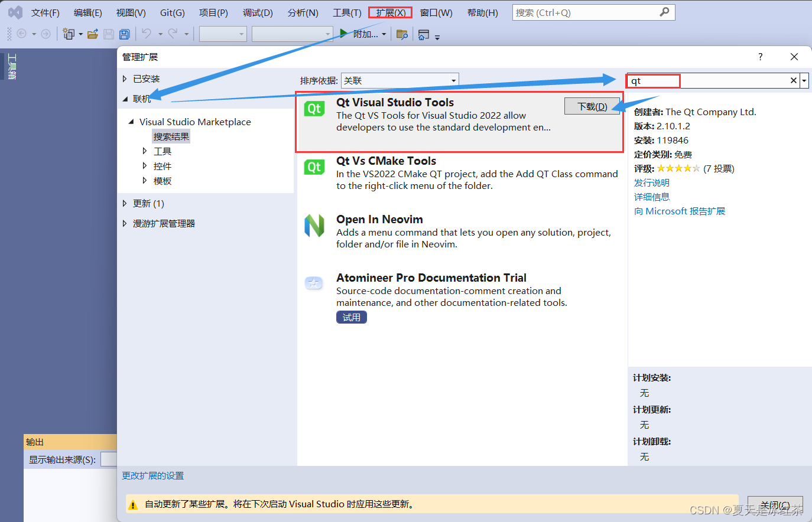Collapse the Visual Studio Marketplace node
Viewport: 812px width, 522px height.
pos(131,122)
